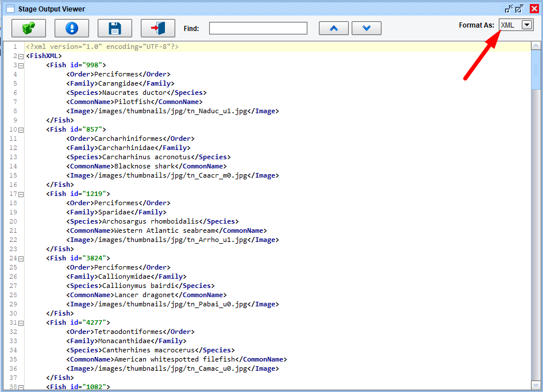Click the tn_Caacr_m0.jpg Image line
The width and height of the screenshot is (543, 392).
click(x=172, y=175)
